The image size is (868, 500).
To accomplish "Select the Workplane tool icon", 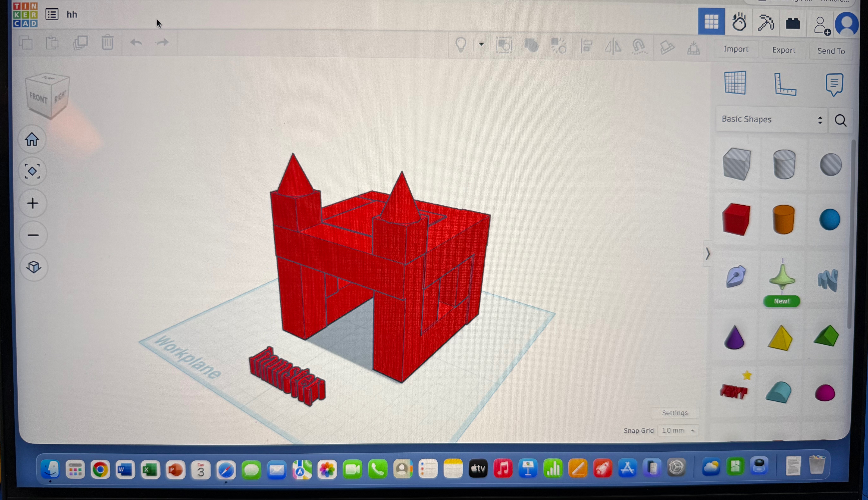I will [x=735, y=83].
